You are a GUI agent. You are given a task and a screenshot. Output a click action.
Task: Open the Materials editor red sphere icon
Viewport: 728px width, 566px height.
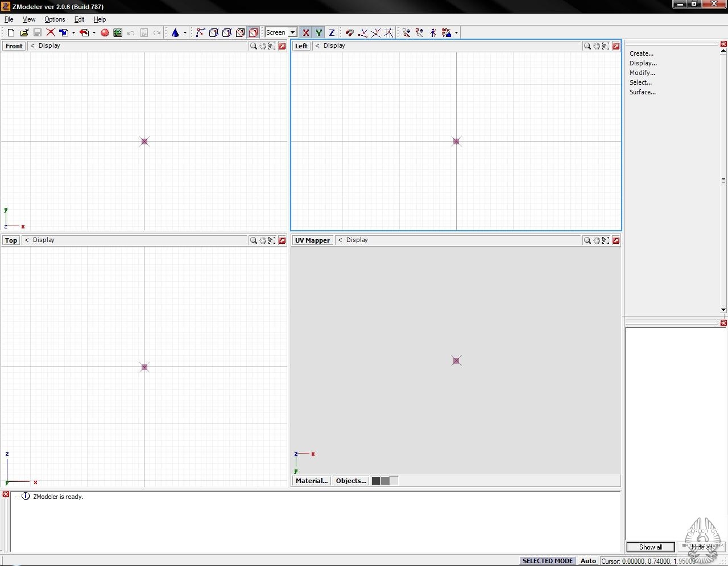[x=105, y=32]
